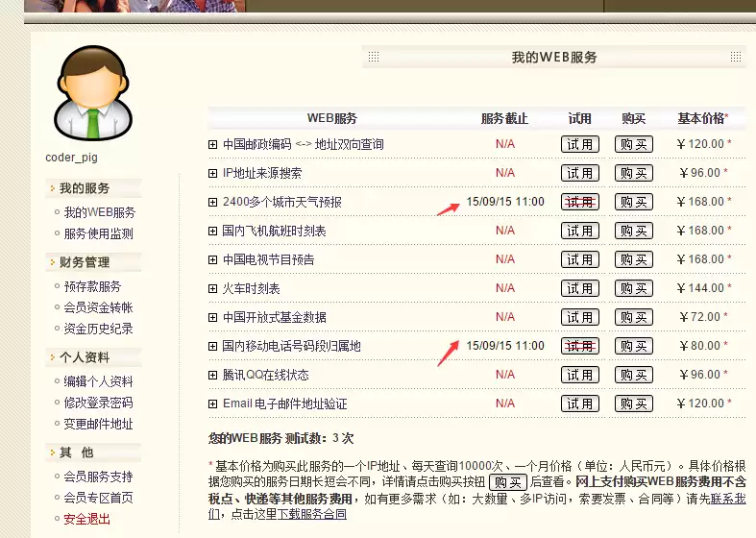
Task: Expand the IP地址来源搜索 row plus icon
Action: pos(212,174)
